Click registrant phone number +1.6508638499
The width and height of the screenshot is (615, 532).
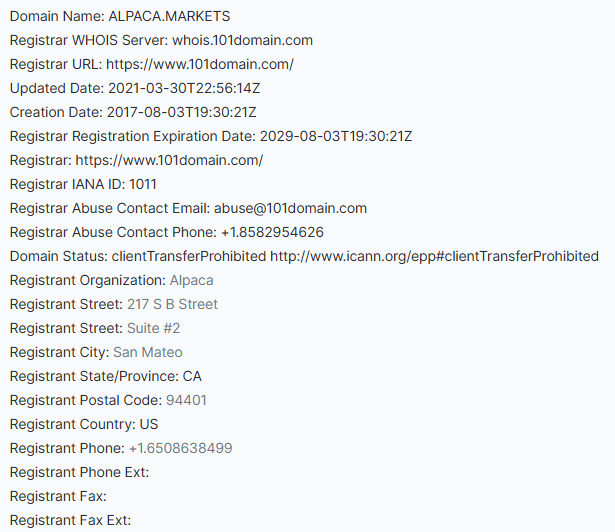180,448
